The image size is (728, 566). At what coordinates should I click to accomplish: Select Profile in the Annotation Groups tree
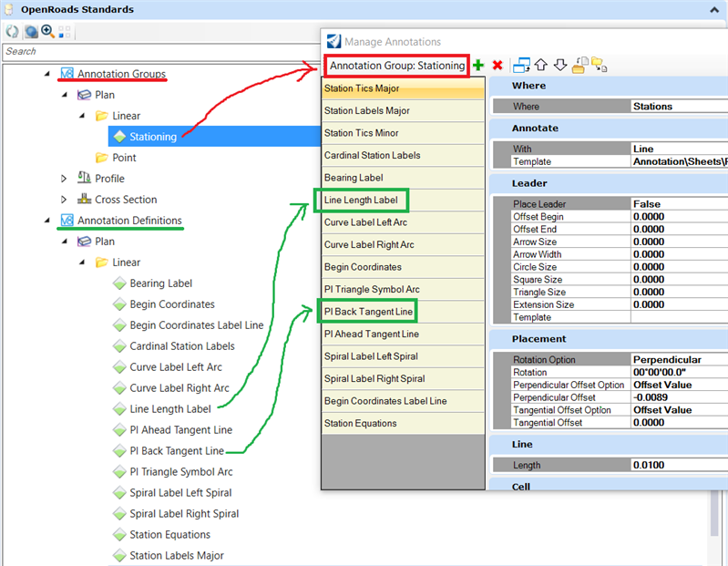pyautogui.click(x=109, y=179)
